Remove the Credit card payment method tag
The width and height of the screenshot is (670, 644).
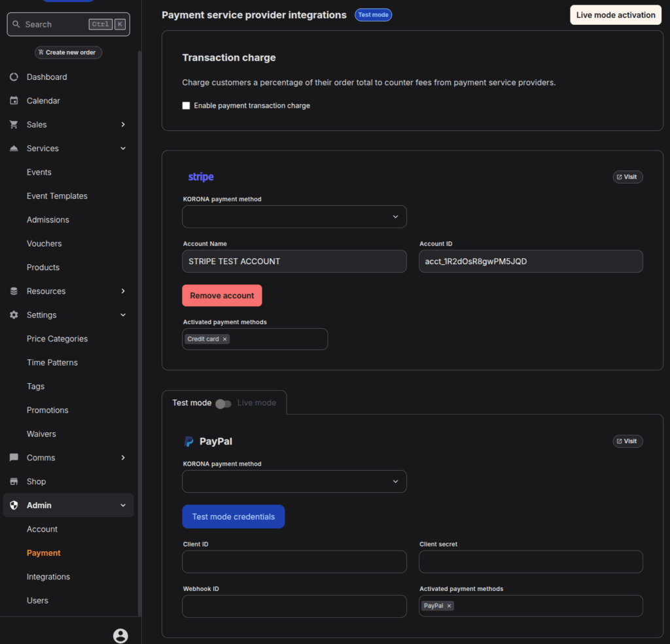pyautogui.click(x=225, y=339)
